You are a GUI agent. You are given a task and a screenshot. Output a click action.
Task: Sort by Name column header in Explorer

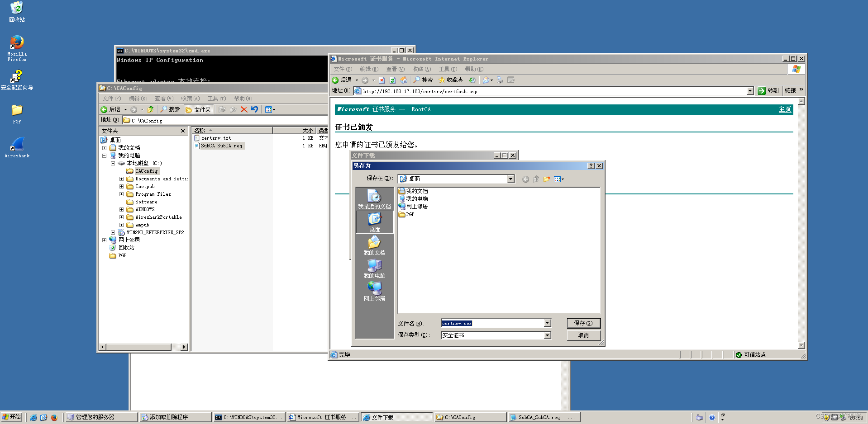point(232,131)
